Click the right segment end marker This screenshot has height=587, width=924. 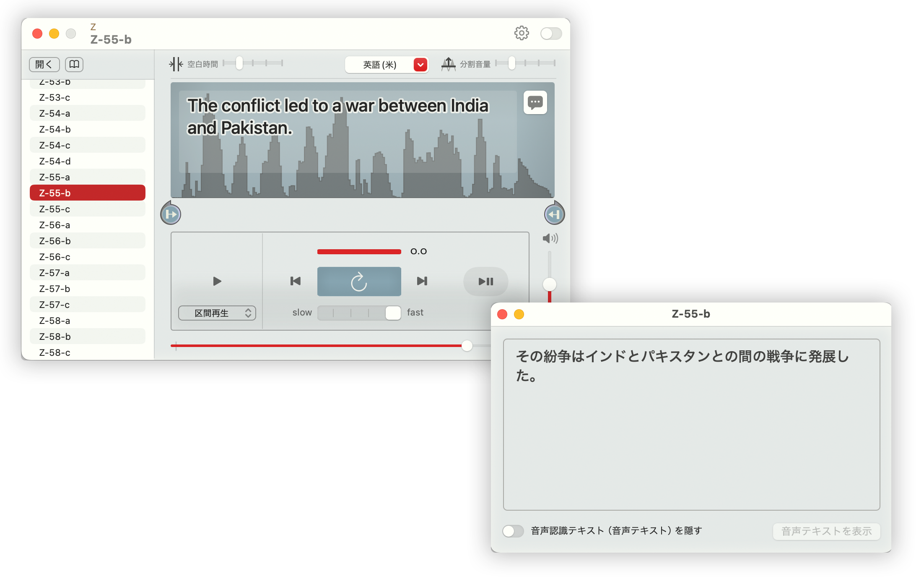(554, 214)
